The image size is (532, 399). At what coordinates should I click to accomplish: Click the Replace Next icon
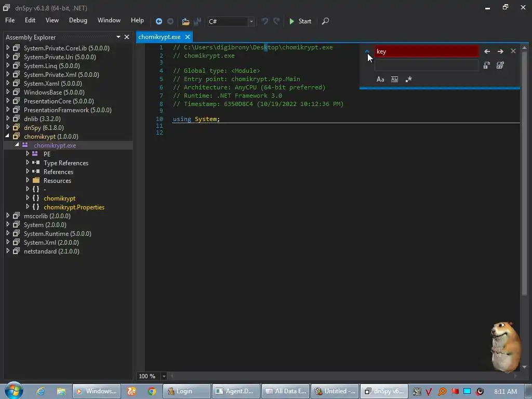[x=486, y=65]
